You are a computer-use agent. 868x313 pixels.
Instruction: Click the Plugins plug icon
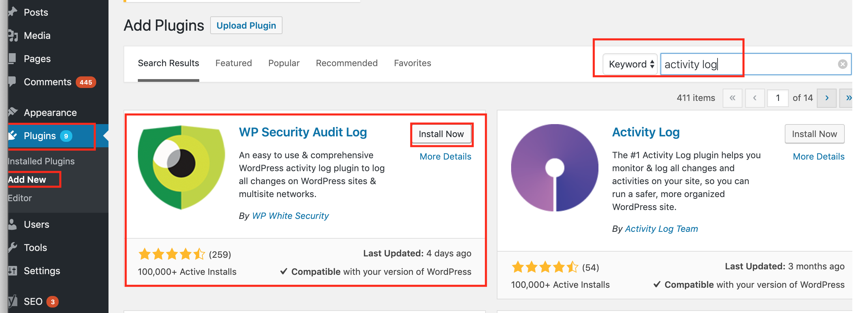(x=13, y=136)
